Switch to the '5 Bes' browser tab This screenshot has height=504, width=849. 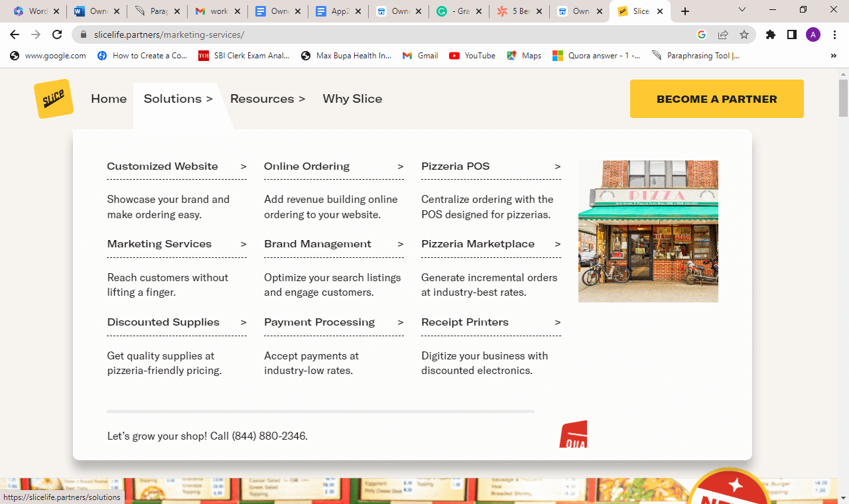click(x=520, y=11)
